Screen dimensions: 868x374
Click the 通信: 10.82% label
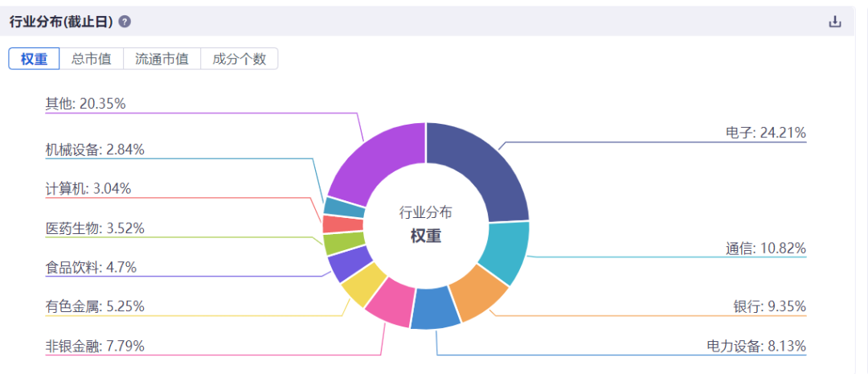[x=766, y=249]
